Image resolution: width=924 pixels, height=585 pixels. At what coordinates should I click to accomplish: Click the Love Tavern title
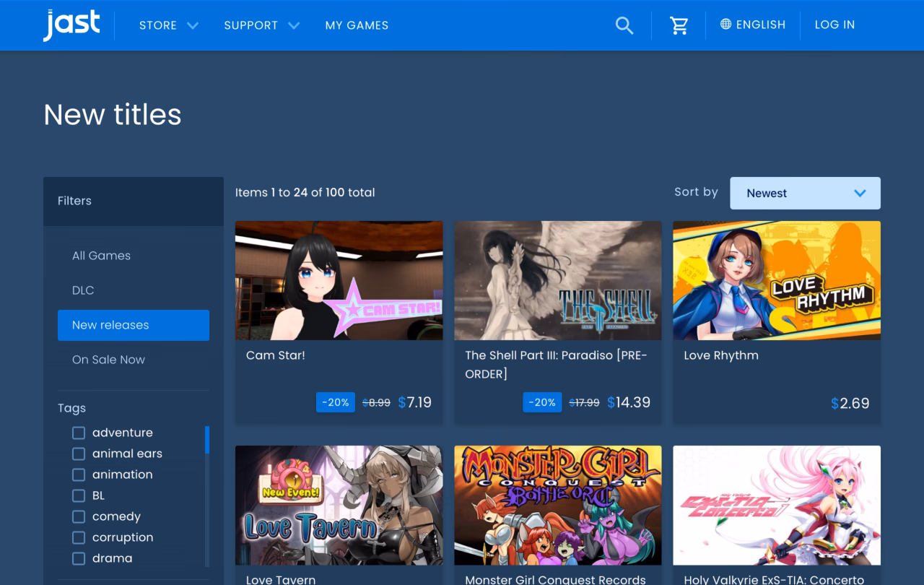pyautogui.click(x=281, y=579)
